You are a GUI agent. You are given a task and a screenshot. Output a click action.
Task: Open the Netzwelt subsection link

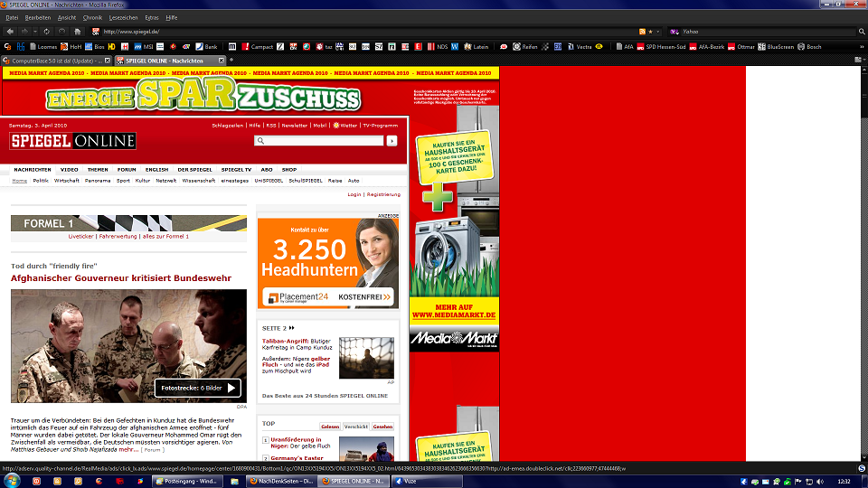[166, 181]
